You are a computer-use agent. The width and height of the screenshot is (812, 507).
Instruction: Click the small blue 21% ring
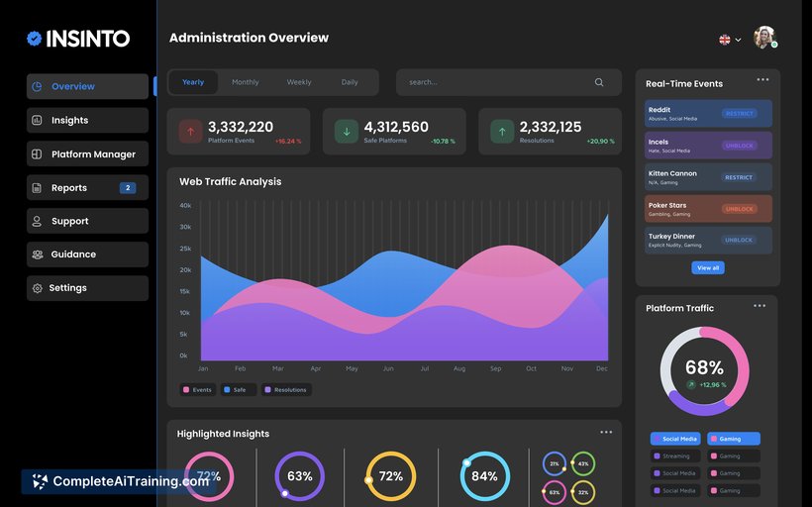(555, 463)
